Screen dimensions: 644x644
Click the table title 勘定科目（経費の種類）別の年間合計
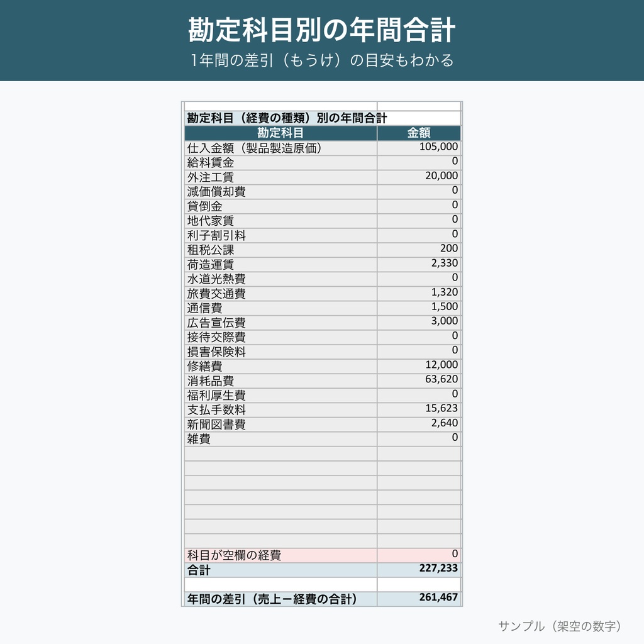pyautogui.click(x=287, y=119)
